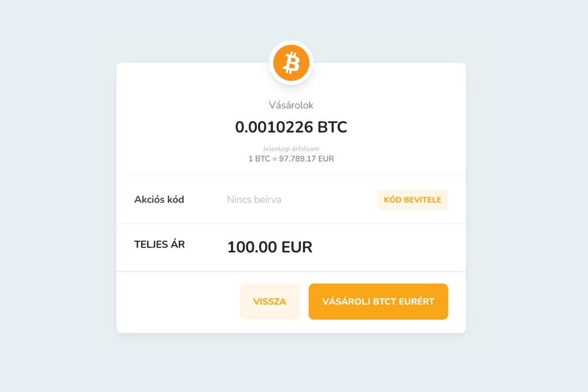Select the 1 BTC = 97,789.17 EUR rate
This screenshot has height=392, width=588.
tap(291, 159)
